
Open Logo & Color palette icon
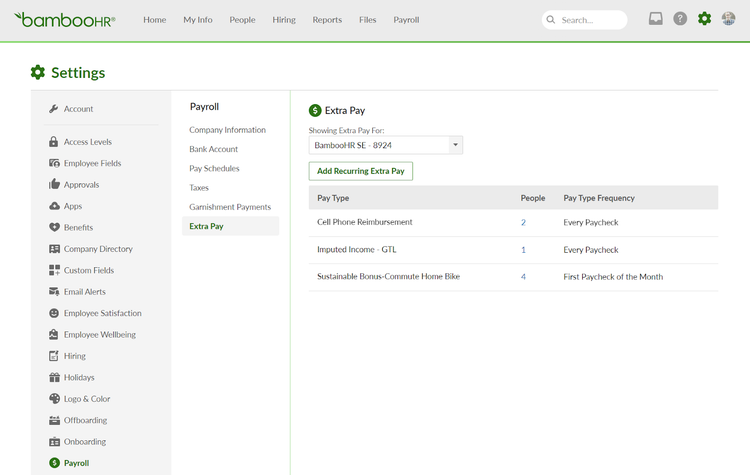tap(54, 399)
